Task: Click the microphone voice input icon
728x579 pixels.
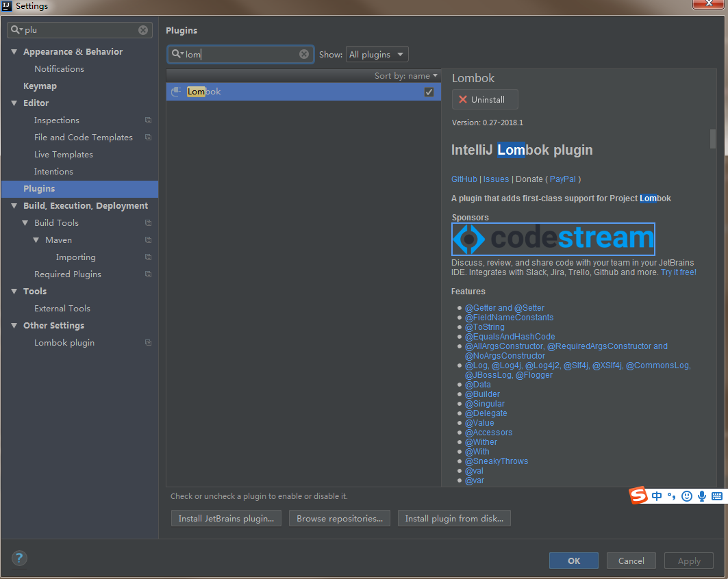Action: click(702, 496)
